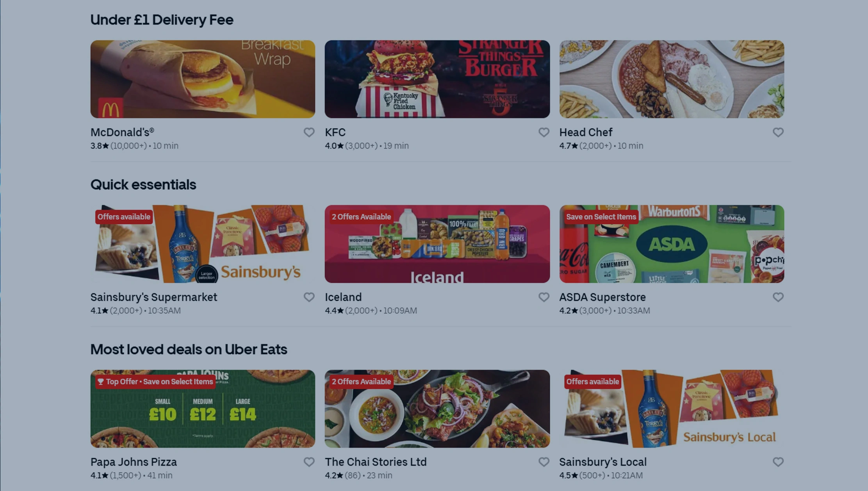Click the Papa Johns Pizza title
This screenshot has height=491, width=868.
click(134, 462)
